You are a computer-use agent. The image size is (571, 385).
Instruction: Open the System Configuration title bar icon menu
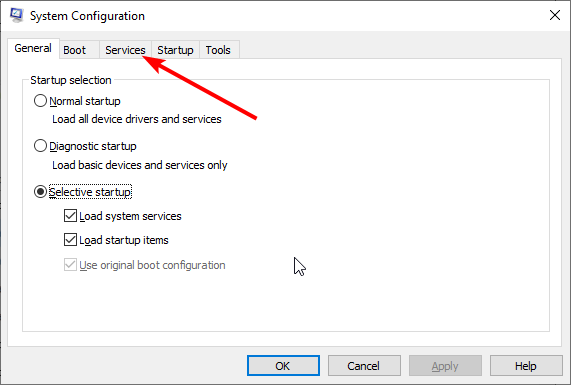[x=16, y=15]
